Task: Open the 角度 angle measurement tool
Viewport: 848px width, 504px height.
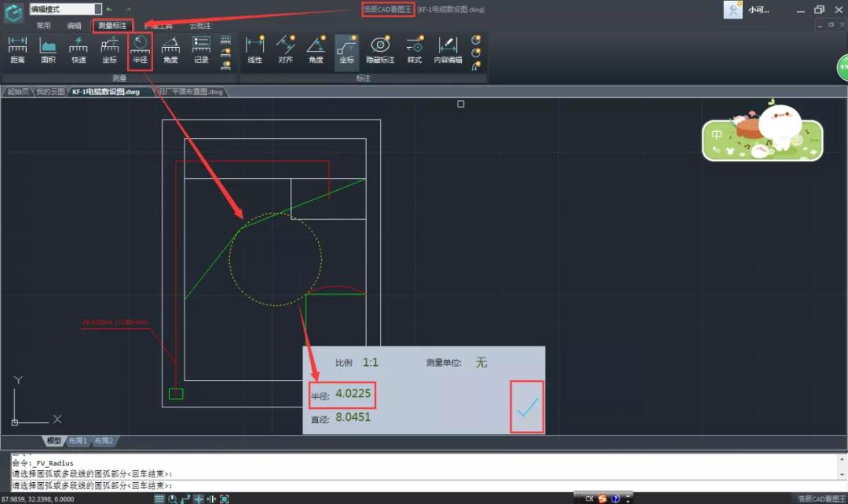Action: pyautogui.click(x=171, y=49)
